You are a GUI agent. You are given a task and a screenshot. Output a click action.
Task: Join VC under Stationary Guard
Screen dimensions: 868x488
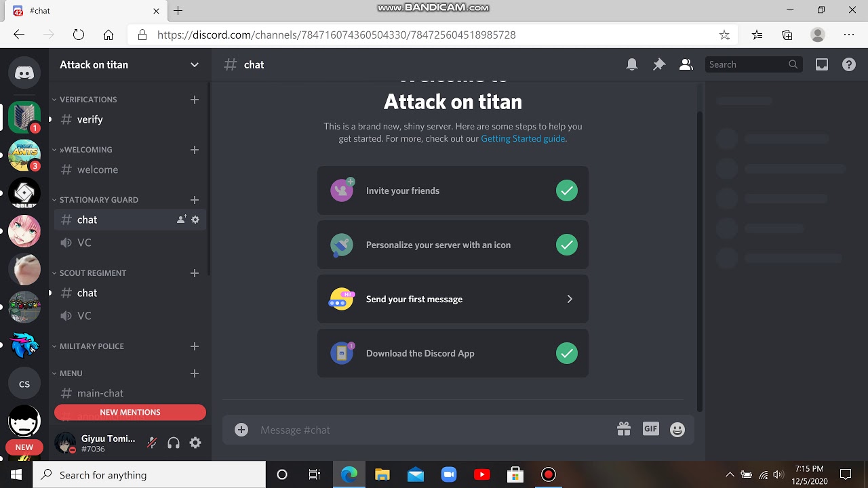130,243
